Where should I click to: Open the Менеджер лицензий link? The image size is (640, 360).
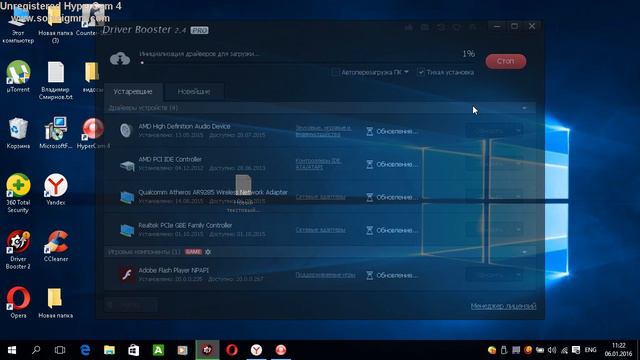click(x=503, y=306)
